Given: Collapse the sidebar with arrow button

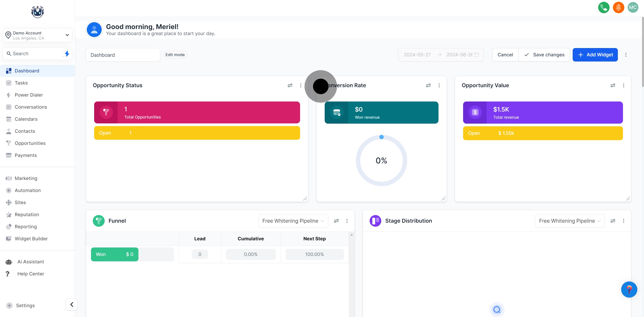Looking at the screenshot, I should (72, 304).
